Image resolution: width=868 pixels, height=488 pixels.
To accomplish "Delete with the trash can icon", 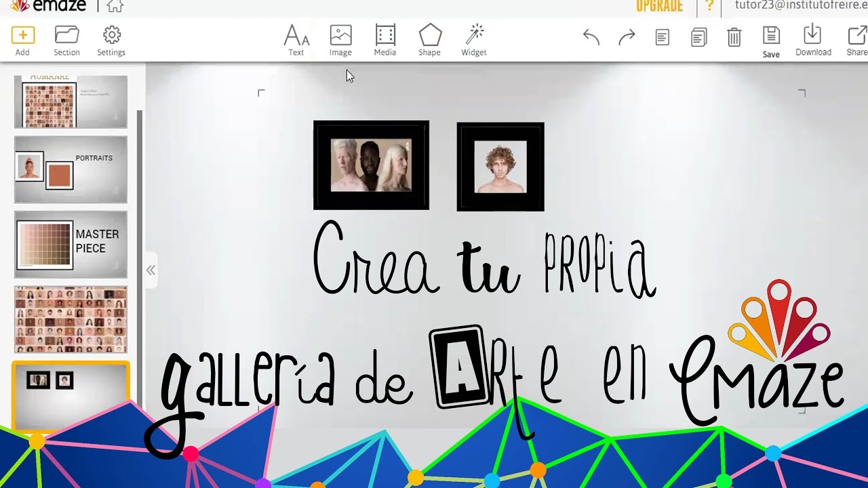I will [x=734, y=37].
